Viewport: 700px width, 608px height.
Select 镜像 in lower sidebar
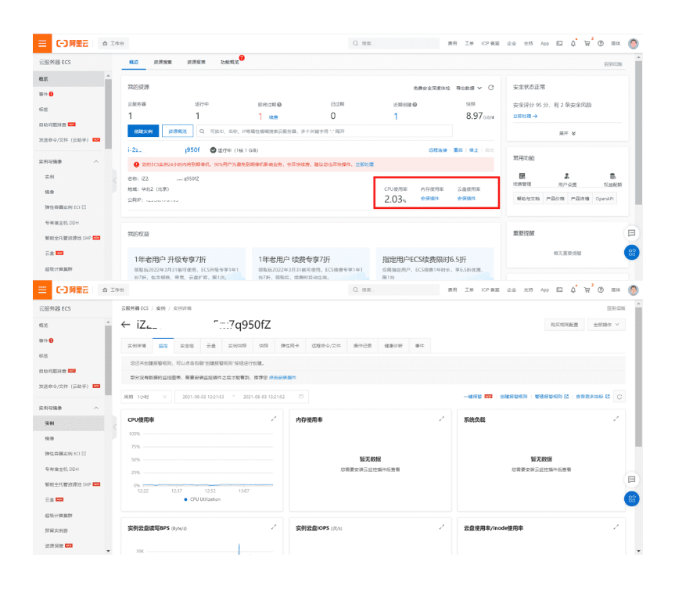tap(49, 438)
